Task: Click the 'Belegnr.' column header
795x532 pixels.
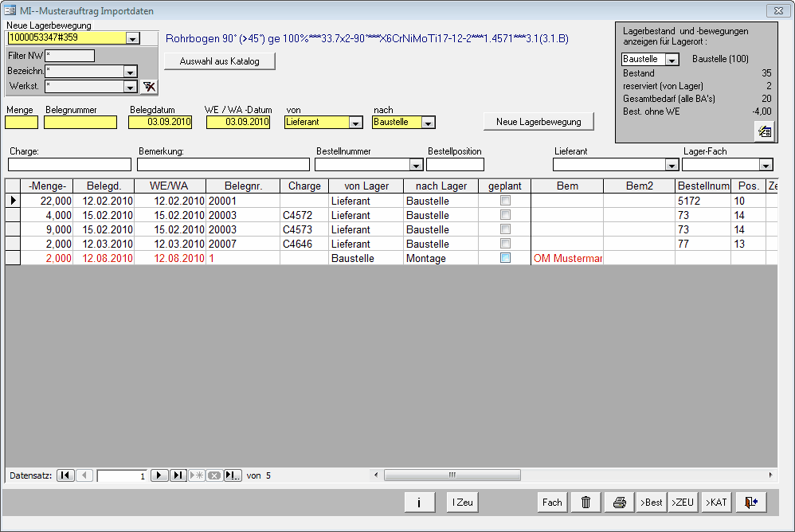Action: pos(242,186)
